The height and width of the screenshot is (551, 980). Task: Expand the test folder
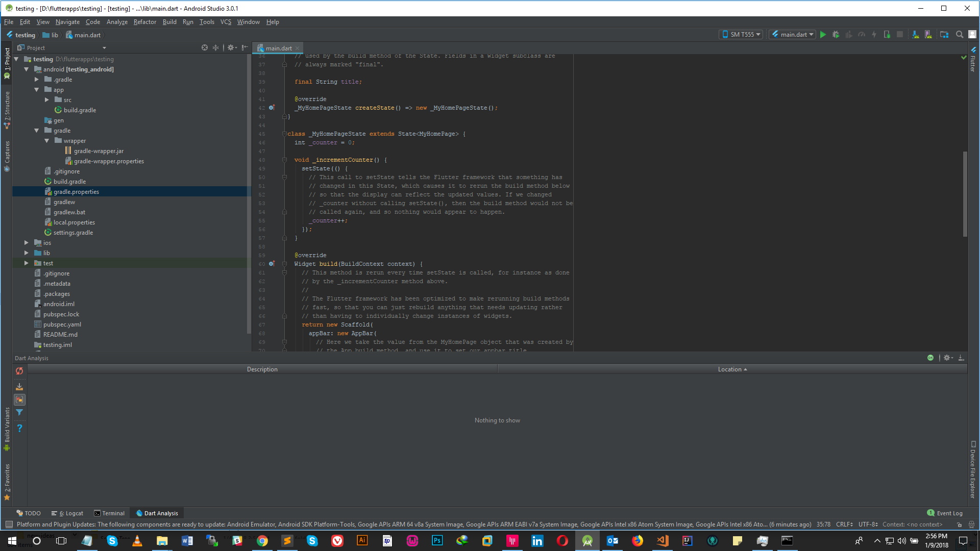coord(27,263)
